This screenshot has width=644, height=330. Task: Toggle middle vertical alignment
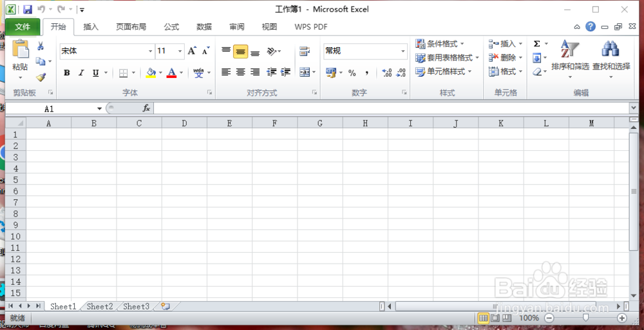[241, 51]
